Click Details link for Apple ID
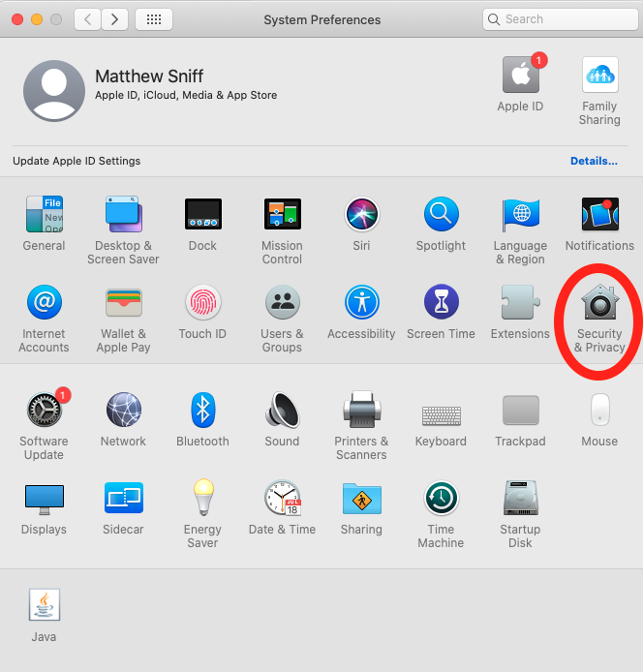This screenshot has height=672, width=643. [x=594, y=161]
